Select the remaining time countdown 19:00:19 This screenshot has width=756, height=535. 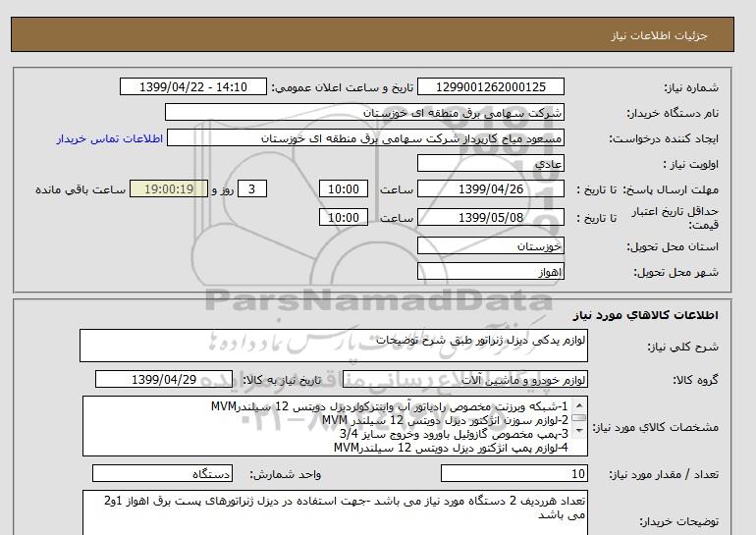click(x=170, y=189)
